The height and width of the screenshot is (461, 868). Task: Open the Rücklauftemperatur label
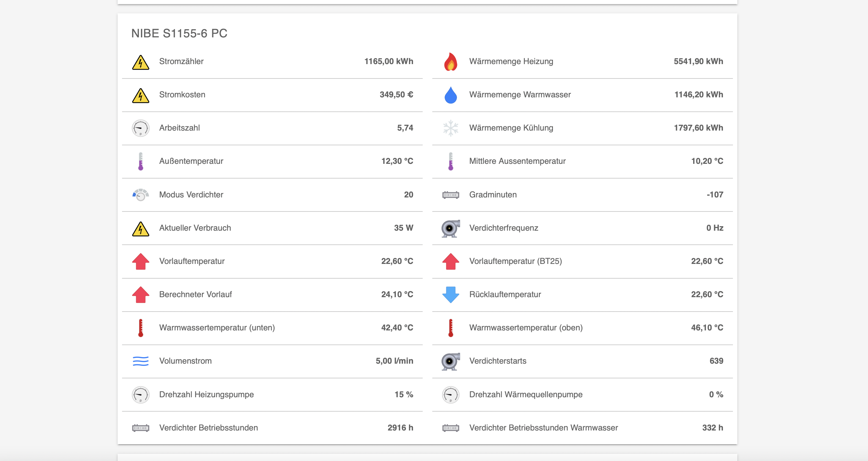(505, 294)
